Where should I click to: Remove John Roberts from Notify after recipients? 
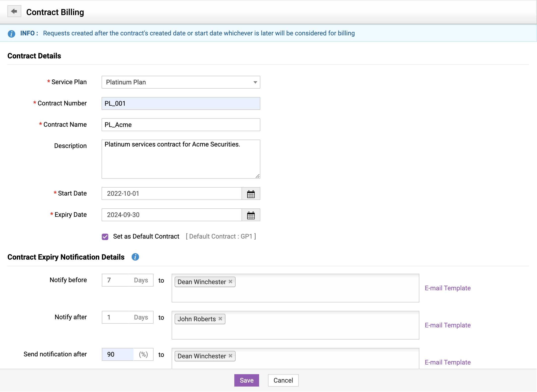click(220, 319)
